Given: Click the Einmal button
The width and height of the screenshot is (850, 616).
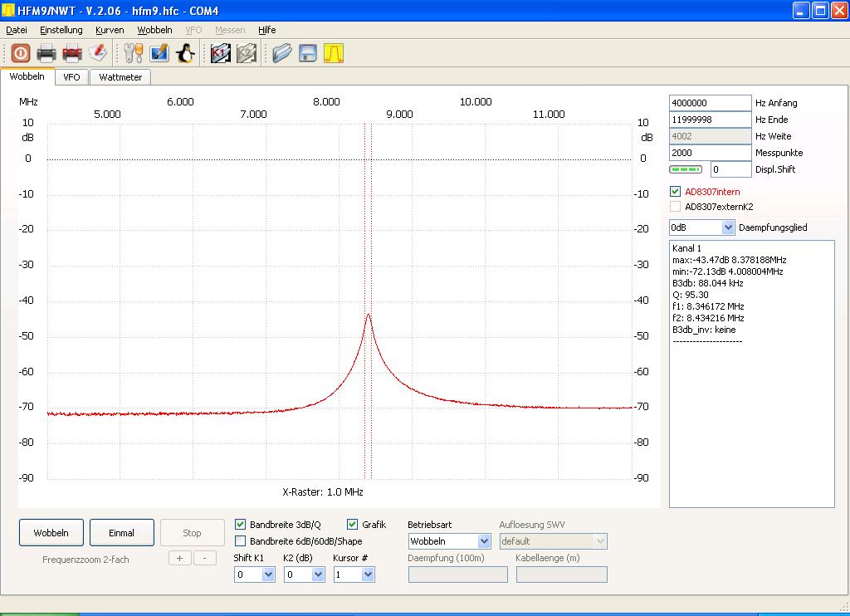Looking at the screenshot, I should (121, 533).
